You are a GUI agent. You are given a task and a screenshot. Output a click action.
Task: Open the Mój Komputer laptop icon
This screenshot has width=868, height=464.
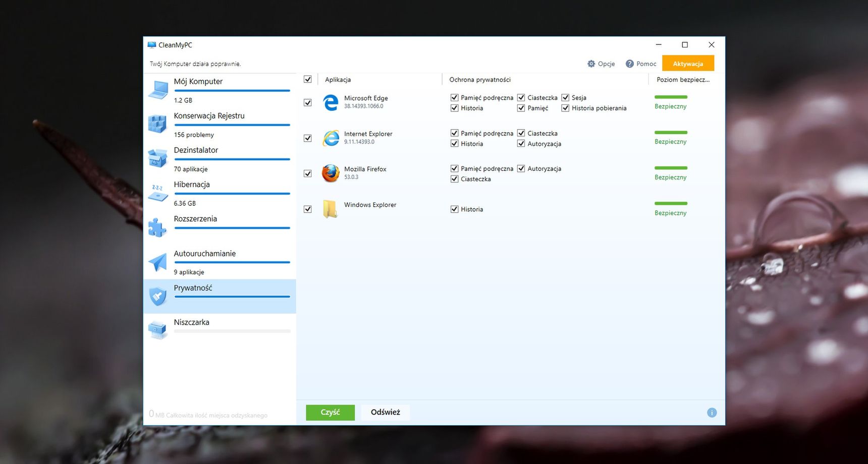158,90
